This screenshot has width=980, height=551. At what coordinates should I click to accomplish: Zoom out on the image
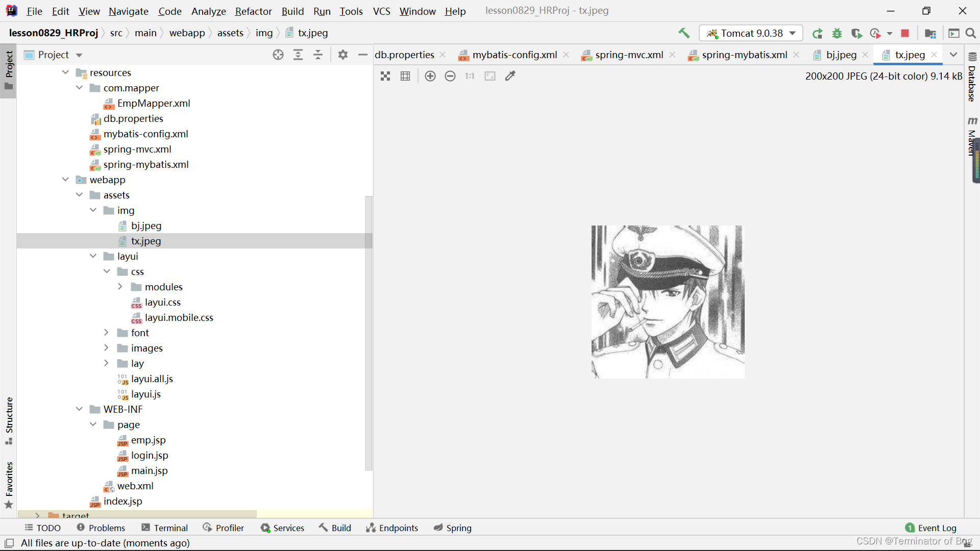coord(450,76)
